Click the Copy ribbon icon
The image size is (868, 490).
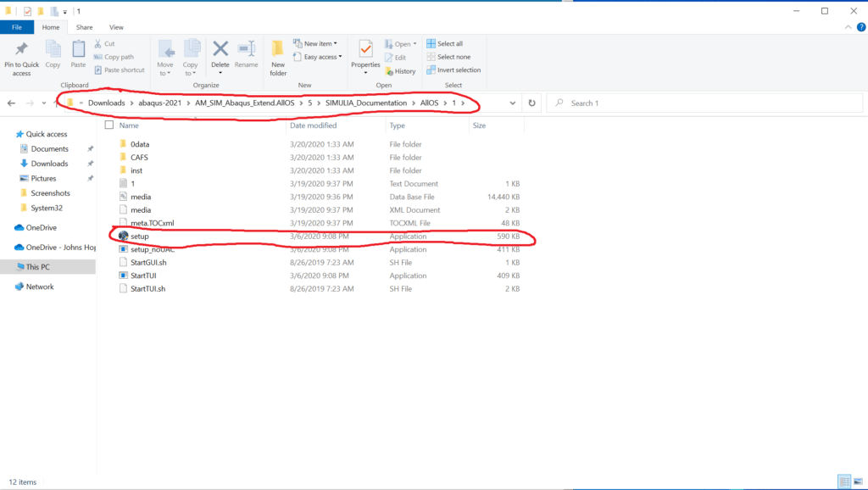click(53, 50)
